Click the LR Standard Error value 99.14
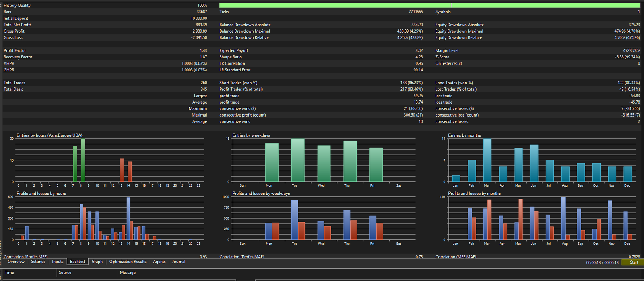Image resolution: width=644 pixels, height=281 pixels. click(x=418, y=70)
